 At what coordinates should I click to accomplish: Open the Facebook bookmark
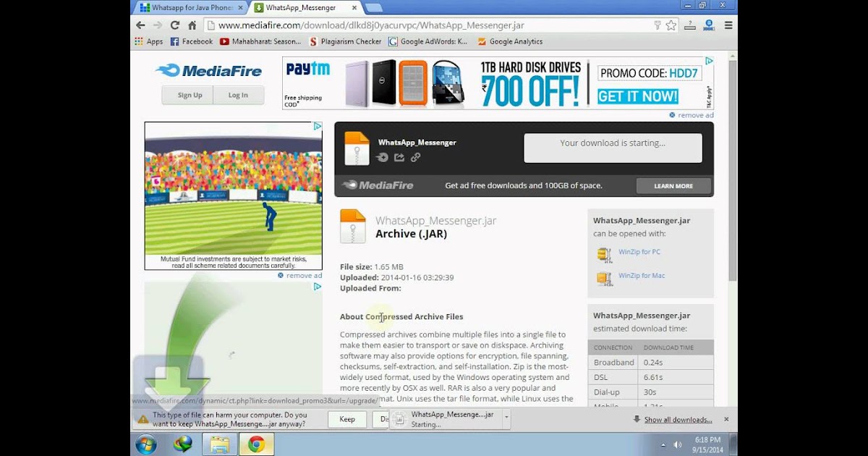(192, 41)
